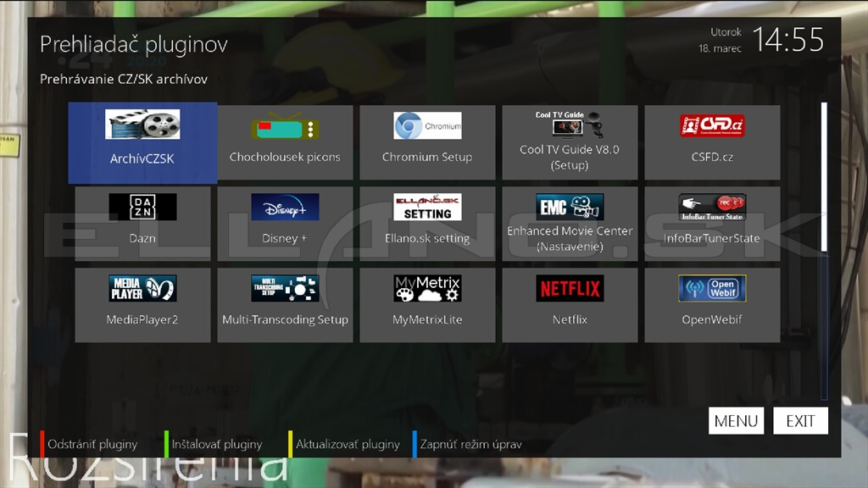This screenshot has width=868, height=488.
Task: Click the ArchivCZSK label text
Action: [142, 158]
